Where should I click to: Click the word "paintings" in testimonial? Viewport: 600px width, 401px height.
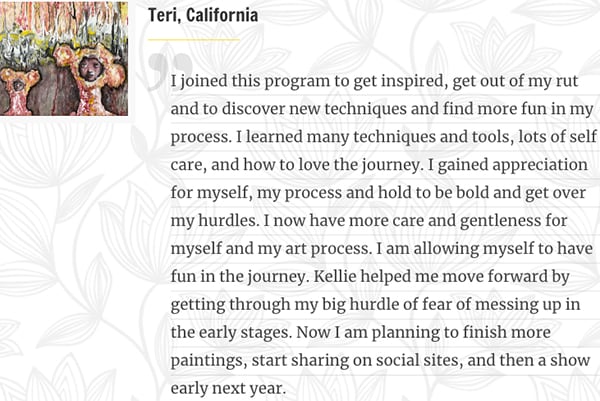point(209,361)
